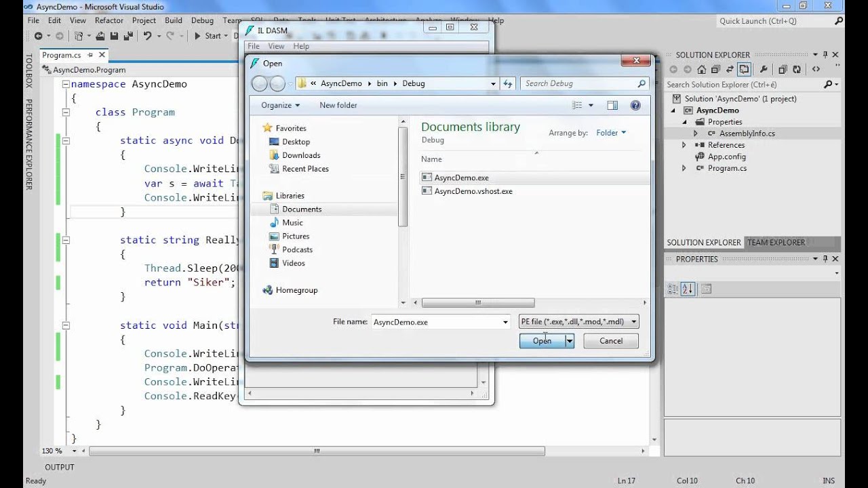Image resolution: width=868 pixels, height=488 pixels.
Task: Open the Debug menu in Visual Studio
Action: 202,21
